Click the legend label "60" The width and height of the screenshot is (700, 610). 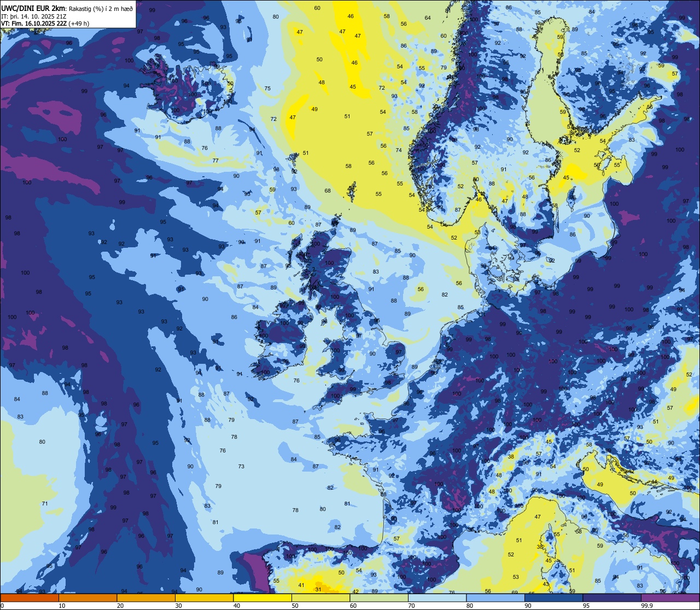(353, 606)
